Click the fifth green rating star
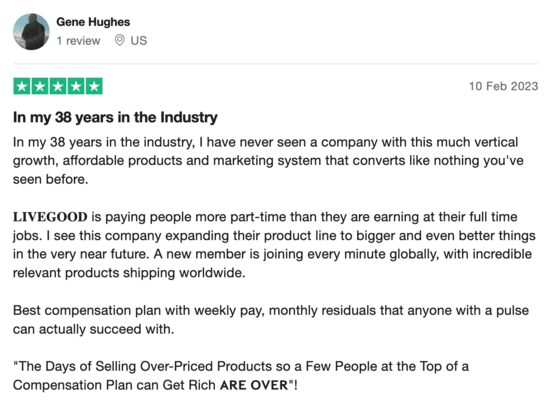 point(94,86)
